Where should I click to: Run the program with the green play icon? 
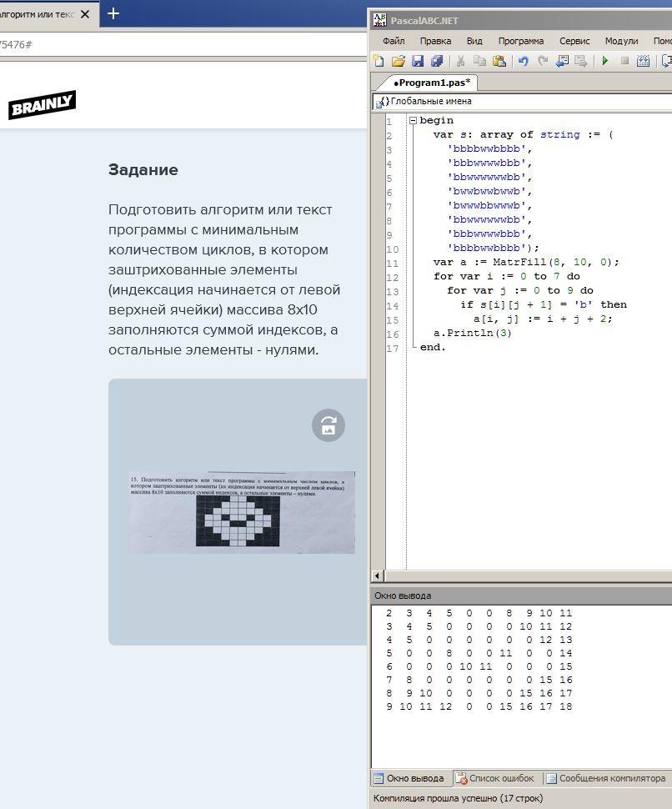(605, 61)
